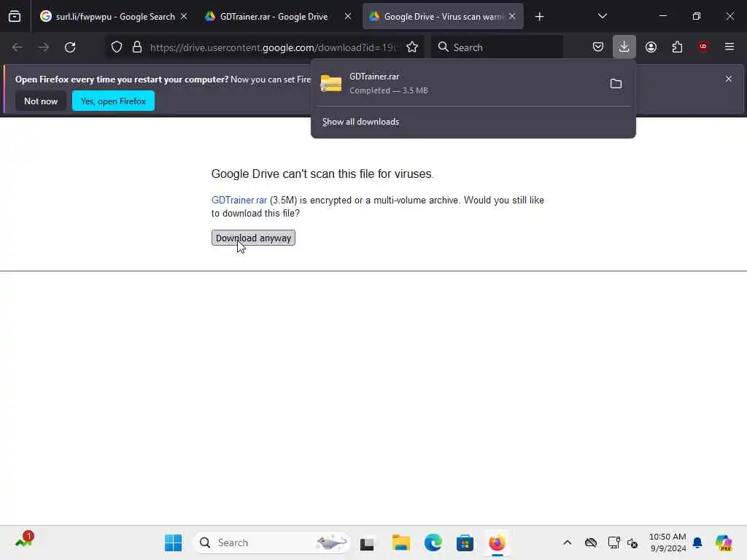This screenshot has height=560, width=747.
Task: Select Firefox icon on the taskbar
Action: [x=497, y=542]
